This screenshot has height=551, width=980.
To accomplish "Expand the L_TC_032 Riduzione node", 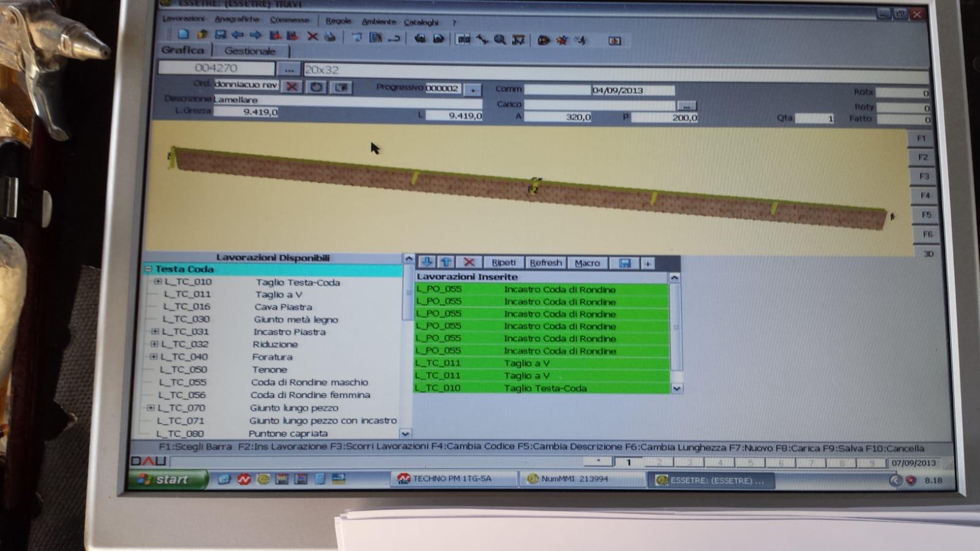I will pos(154,344).
